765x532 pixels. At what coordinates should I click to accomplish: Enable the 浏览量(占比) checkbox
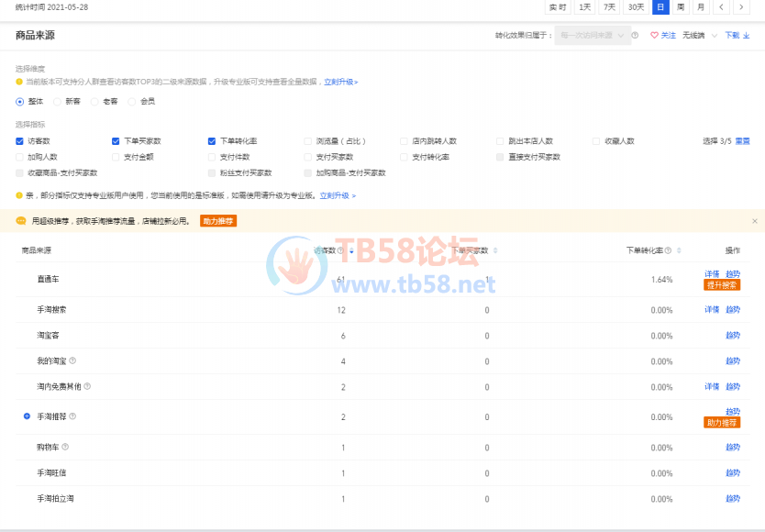click(x=308, y=141)
